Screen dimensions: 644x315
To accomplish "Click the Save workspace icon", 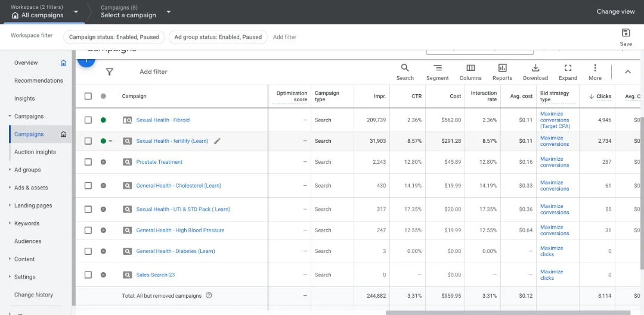I will pyautogui.click(x=626, y=37).
